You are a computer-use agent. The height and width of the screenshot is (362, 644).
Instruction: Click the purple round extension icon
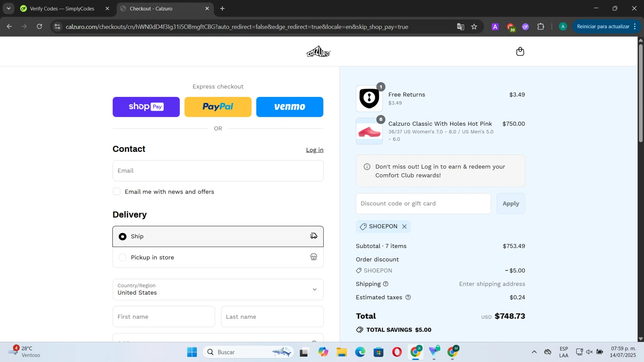click(x=526, y=27)
